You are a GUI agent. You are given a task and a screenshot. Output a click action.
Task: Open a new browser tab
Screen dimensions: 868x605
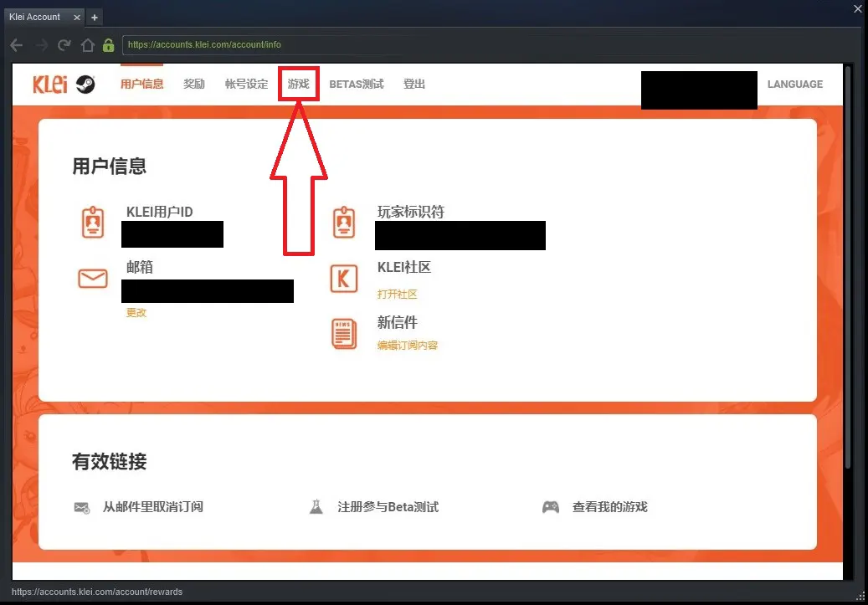95,18
